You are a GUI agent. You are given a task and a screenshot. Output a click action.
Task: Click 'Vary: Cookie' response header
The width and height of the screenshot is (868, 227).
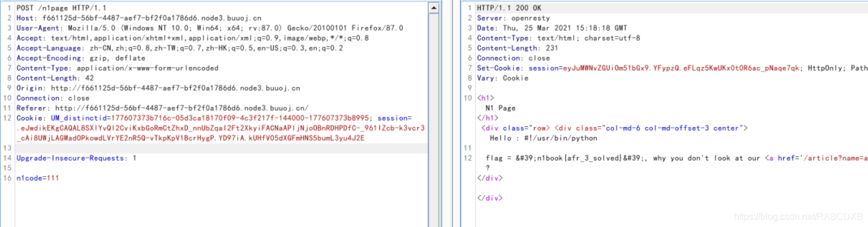(x=502, y=78)
